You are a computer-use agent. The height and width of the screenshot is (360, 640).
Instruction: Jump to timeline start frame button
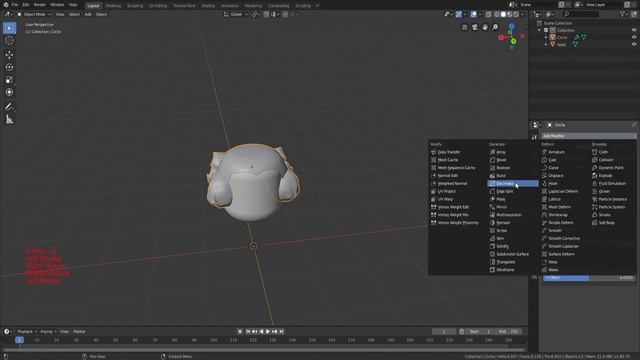(x=248, y=331)
